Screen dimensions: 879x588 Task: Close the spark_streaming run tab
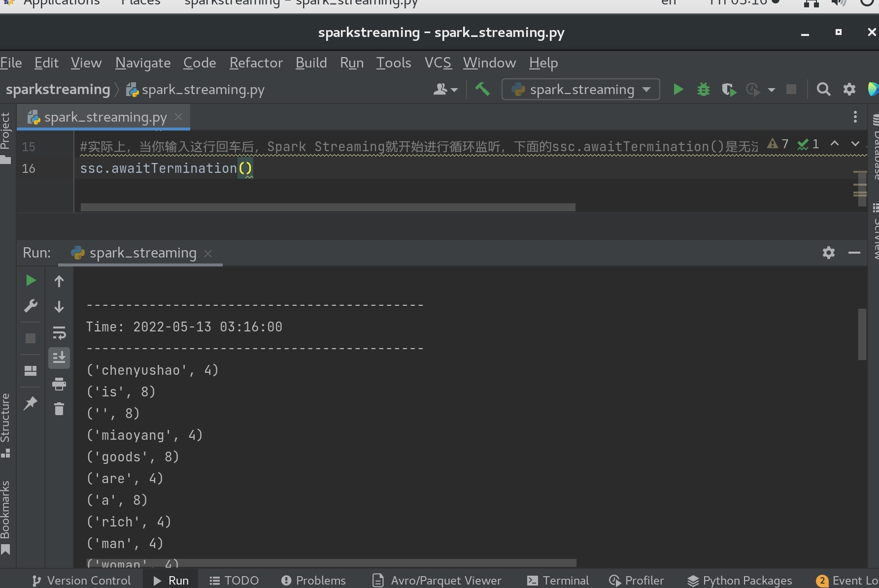[x=208, y=253]
